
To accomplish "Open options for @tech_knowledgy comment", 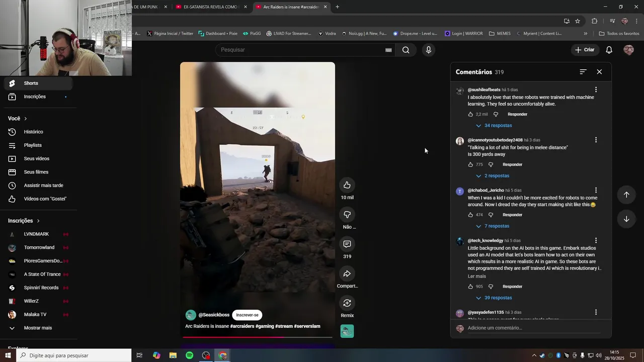I will [x=596, y=240].
